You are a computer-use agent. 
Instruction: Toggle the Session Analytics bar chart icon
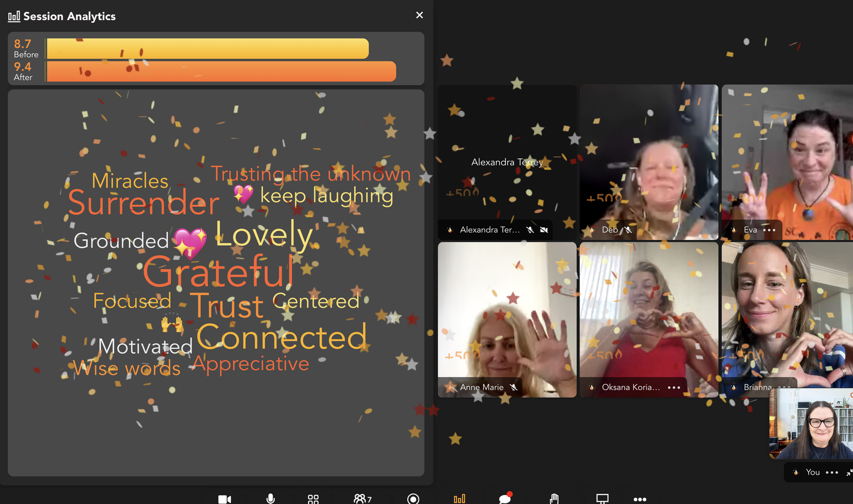point(459,499)
